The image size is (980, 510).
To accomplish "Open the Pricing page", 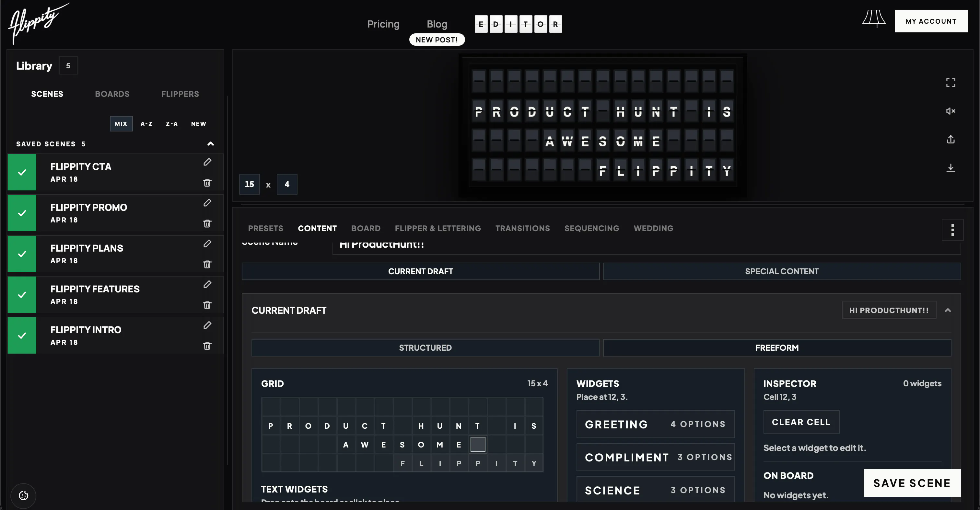I will point(383,24).
